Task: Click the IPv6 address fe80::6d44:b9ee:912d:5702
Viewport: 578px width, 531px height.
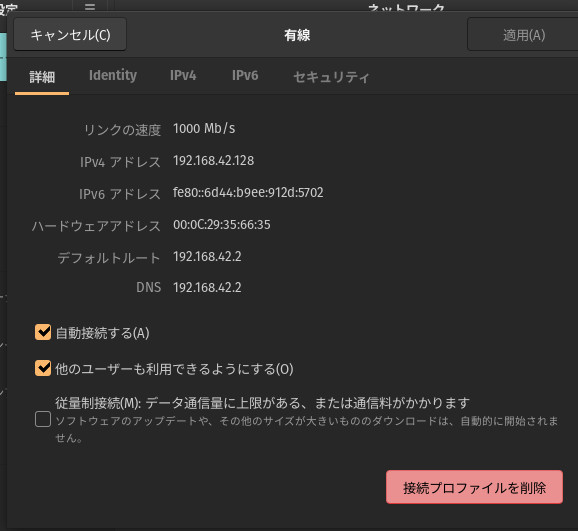Action: pos(248,192)
